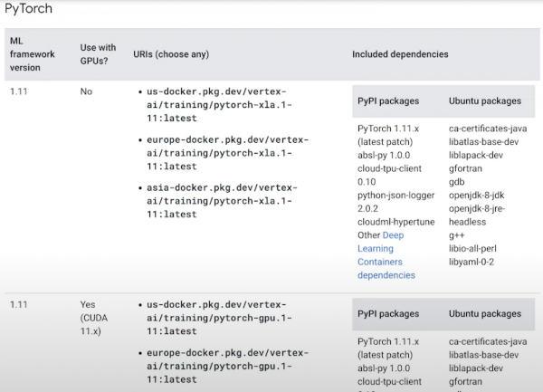Click 'absl-py 1.0.0' in the non-GPU row
The width and height of the screenshot is (543, 392).
(384, 156)
